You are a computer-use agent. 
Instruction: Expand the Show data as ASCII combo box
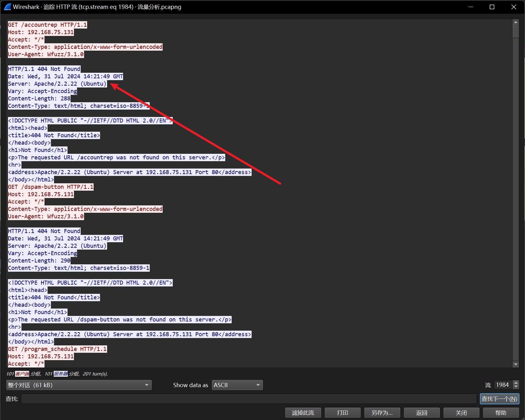(x=237, y=385)
